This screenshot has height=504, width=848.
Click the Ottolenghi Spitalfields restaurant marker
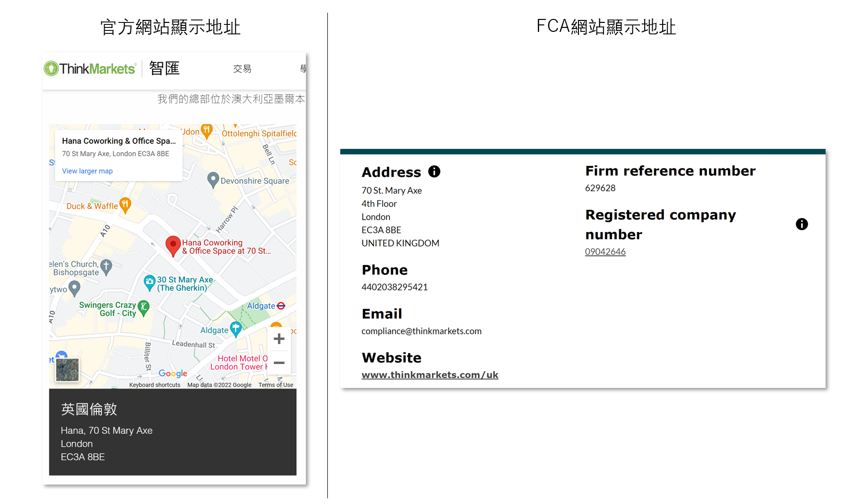coord(206,131)
